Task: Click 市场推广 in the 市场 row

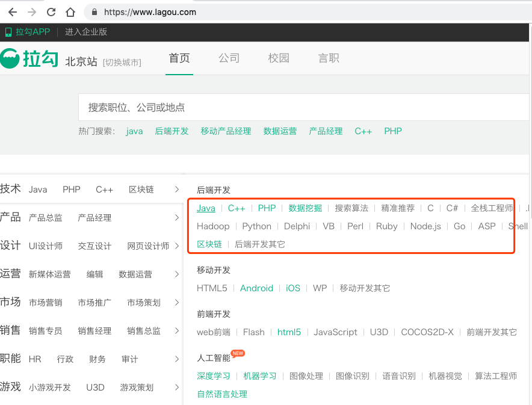Action: tap(94, 303)
